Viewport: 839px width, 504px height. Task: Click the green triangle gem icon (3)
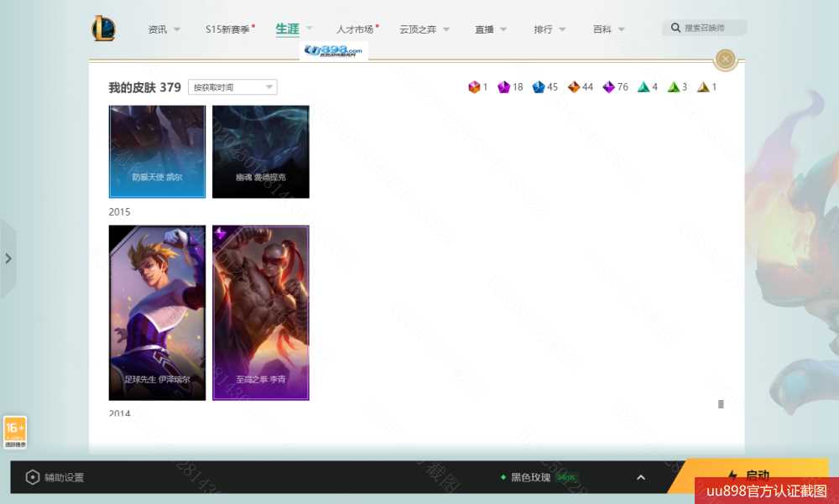(x=673, y=86)
